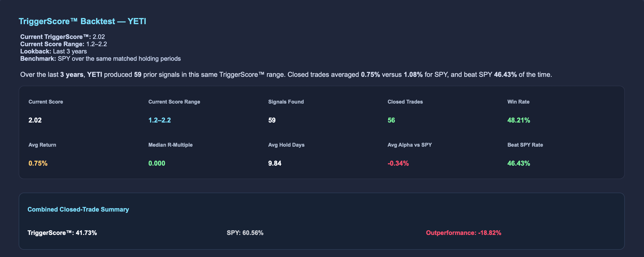The image size is (644, 257).
Task: Click the 59 value under Signals Found
Action: [272, 120]
